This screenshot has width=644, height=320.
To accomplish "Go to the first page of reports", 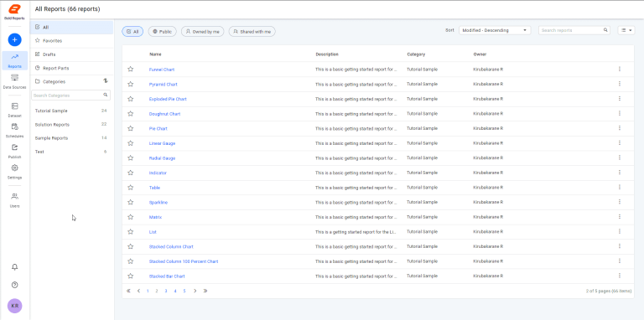I will point(128,291).
